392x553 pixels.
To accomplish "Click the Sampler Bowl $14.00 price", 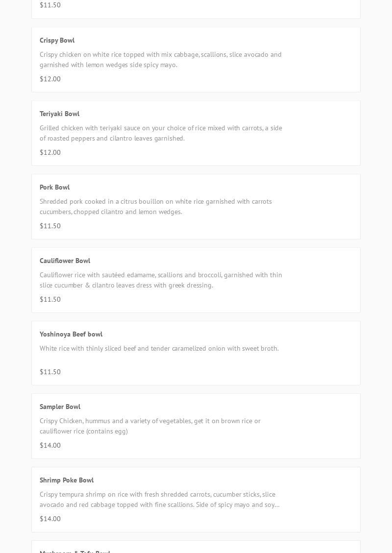I will [50, 445].
